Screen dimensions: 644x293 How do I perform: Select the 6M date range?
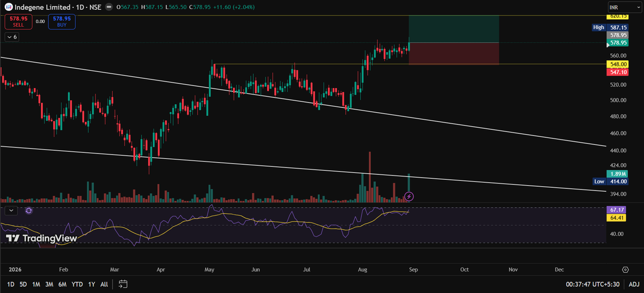[x=63, y=284]
